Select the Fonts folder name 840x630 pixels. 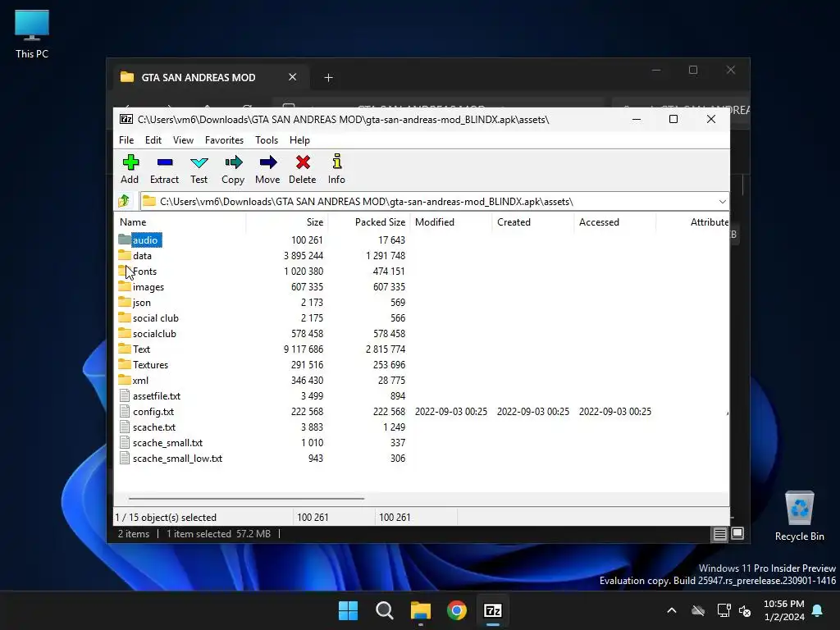click(144, 271)
